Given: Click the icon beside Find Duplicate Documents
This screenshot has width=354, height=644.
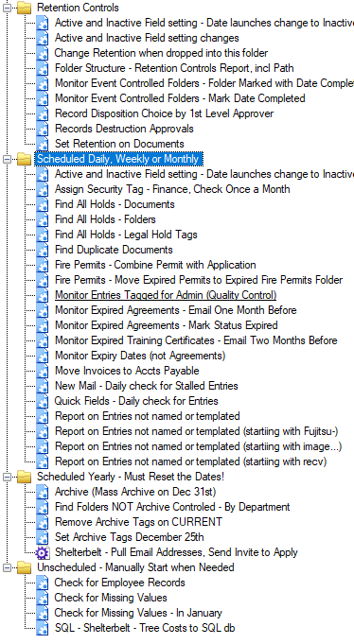Looking at the screenshot, I should [x=43, y=250].
